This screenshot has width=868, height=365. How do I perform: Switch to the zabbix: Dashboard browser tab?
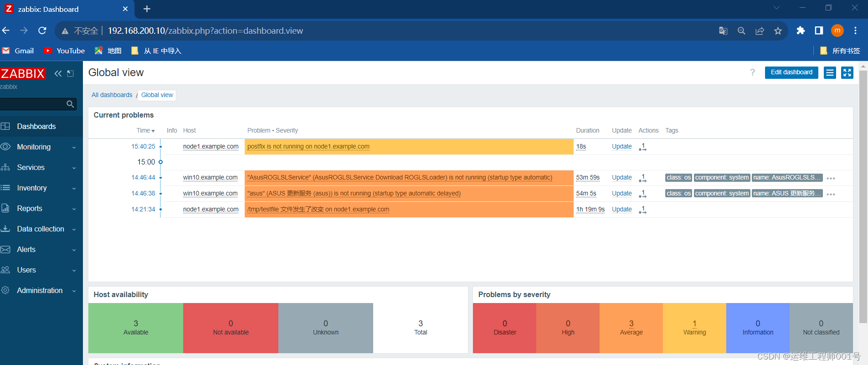click(x=67, y=9)
